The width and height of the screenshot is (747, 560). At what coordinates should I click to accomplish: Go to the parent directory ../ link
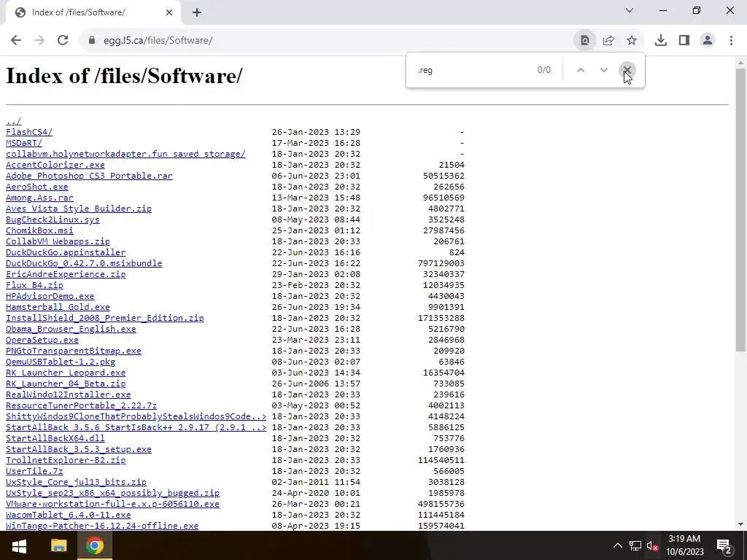(x=13, y=121)
